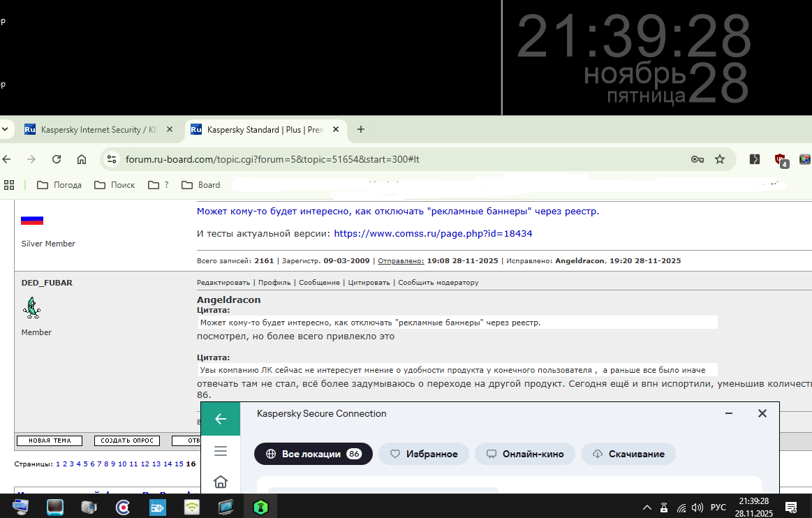Image resolution: width=812 pixels, height=518 pixels.
Task: Open Kaspersky Secure Connection from taskbar
Action: [260, 507]
